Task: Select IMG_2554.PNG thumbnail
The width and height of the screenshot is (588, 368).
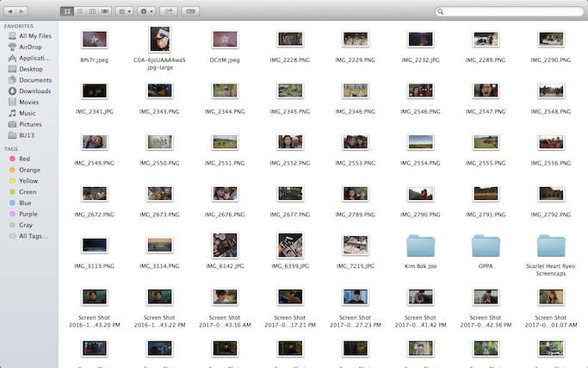Action: coord(420,142)
